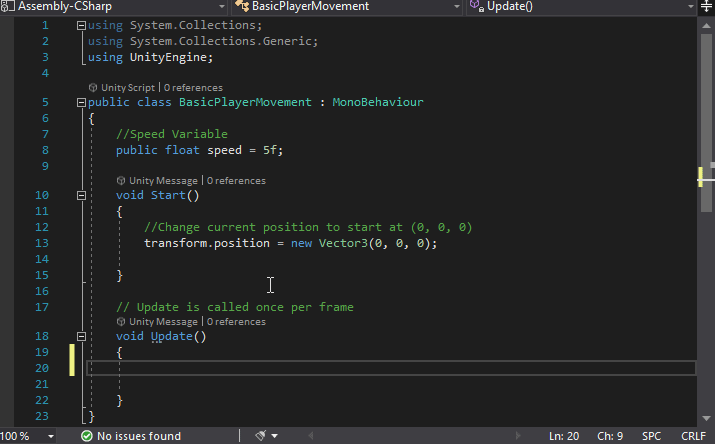Collapse the Update() method block

coord(81,336)
